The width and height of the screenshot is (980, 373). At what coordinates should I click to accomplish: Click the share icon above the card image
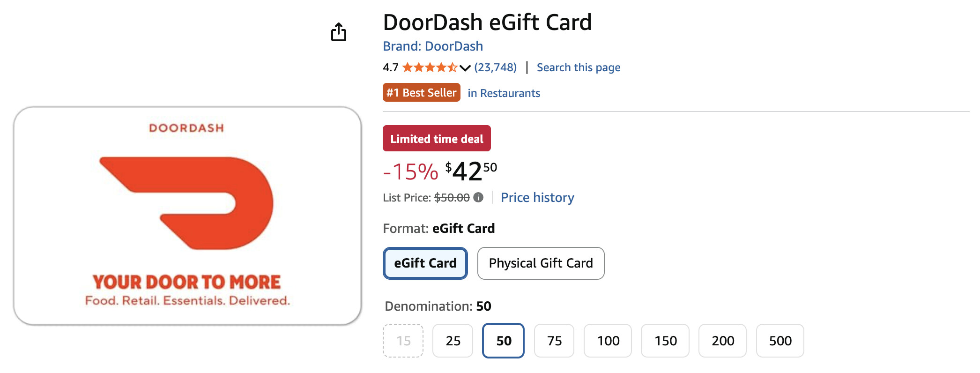[x=339, y=32]
